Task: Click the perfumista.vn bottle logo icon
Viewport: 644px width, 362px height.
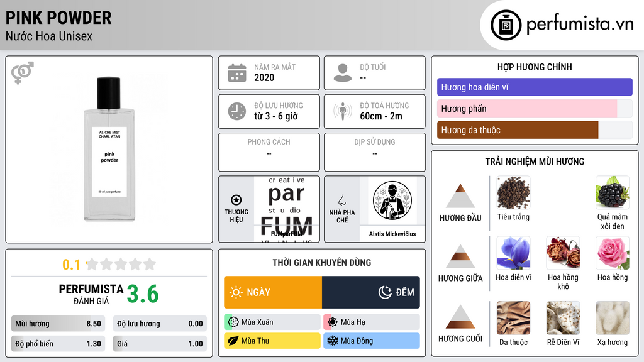Action: click(x=506, y=25)
